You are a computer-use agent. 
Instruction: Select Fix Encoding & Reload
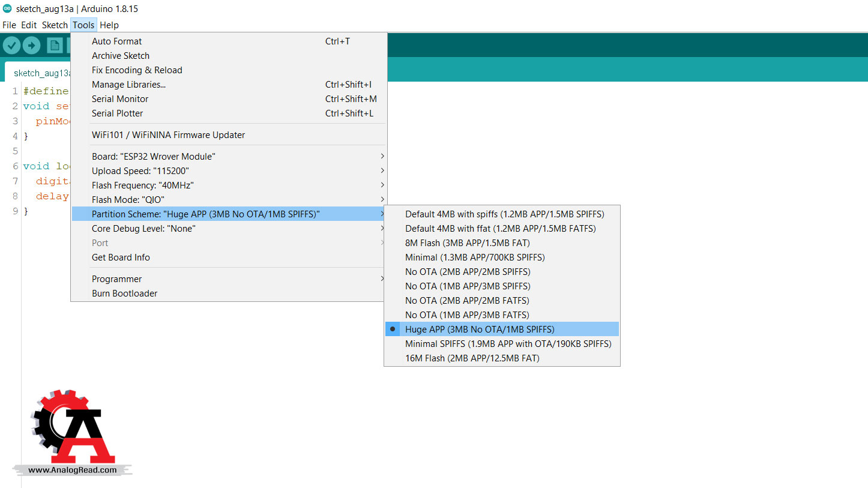229,70
